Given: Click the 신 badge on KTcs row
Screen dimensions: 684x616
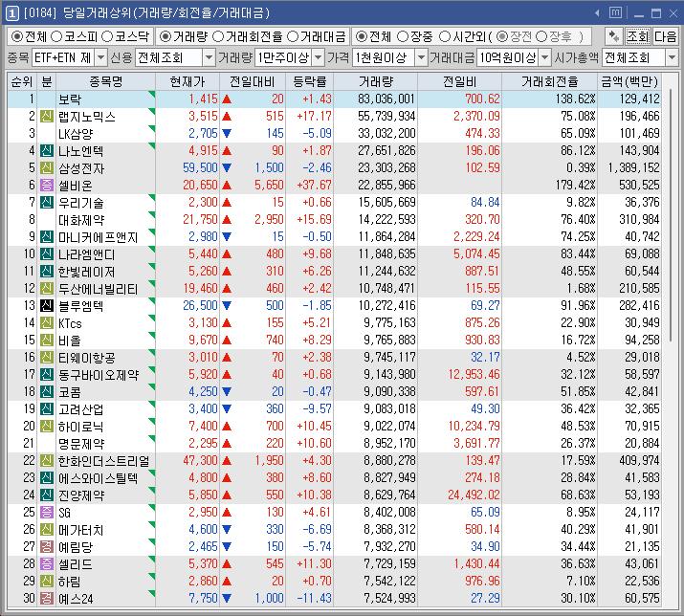Looking at the screenshot, I should point(47,323).
